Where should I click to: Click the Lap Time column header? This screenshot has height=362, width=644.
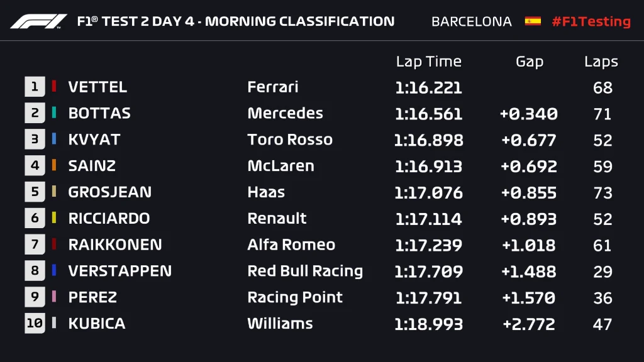pyautogui.click(x=428, y=62)
